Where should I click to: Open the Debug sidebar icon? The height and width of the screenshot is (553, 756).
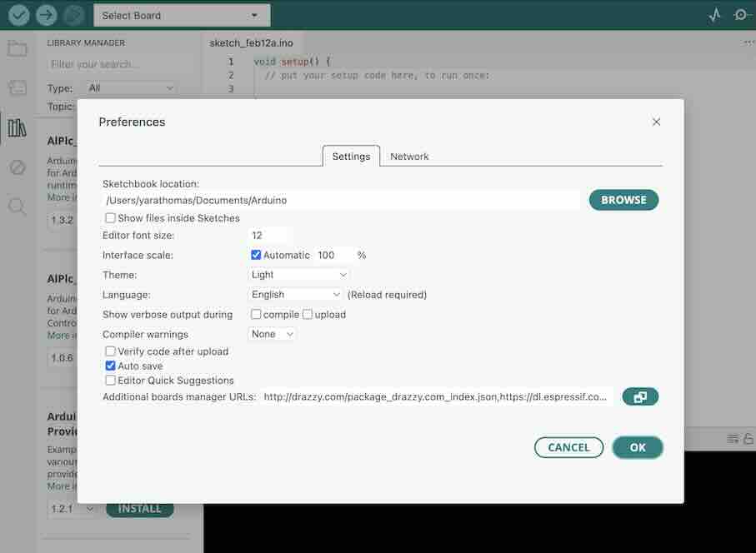point(18,167)
